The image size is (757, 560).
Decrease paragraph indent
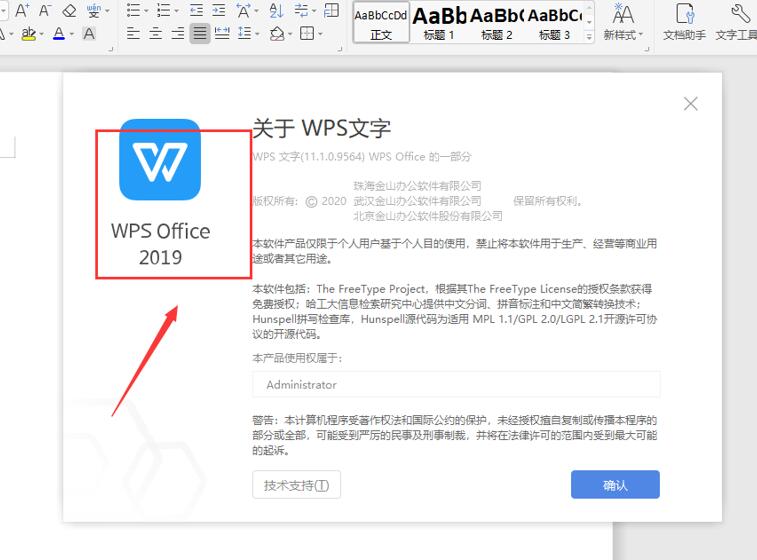(x=196, y=11)
